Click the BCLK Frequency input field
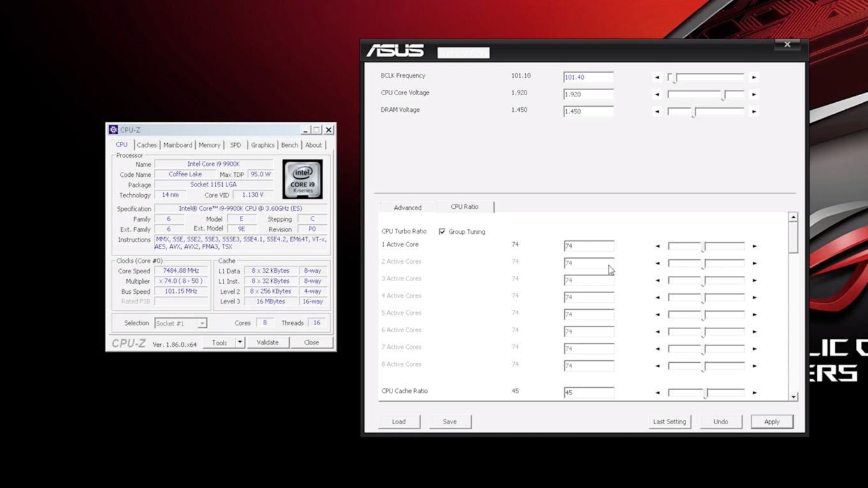The width and height of the screenshot is (868, 488). pyautogui.click(x=588, y=77)
